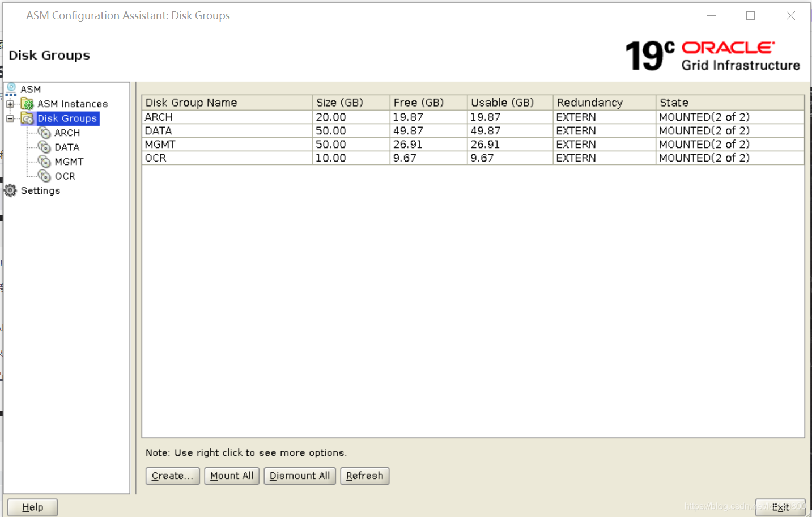Click the Dismount All button
The width and height of the screenshot is (812, 517).
pos(300,476)
